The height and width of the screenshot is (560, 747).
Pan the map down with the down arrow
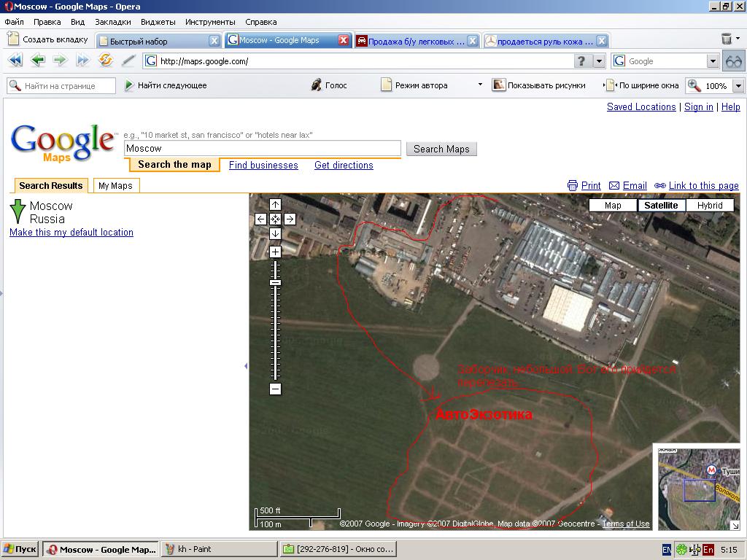click(x=275, y=233)
